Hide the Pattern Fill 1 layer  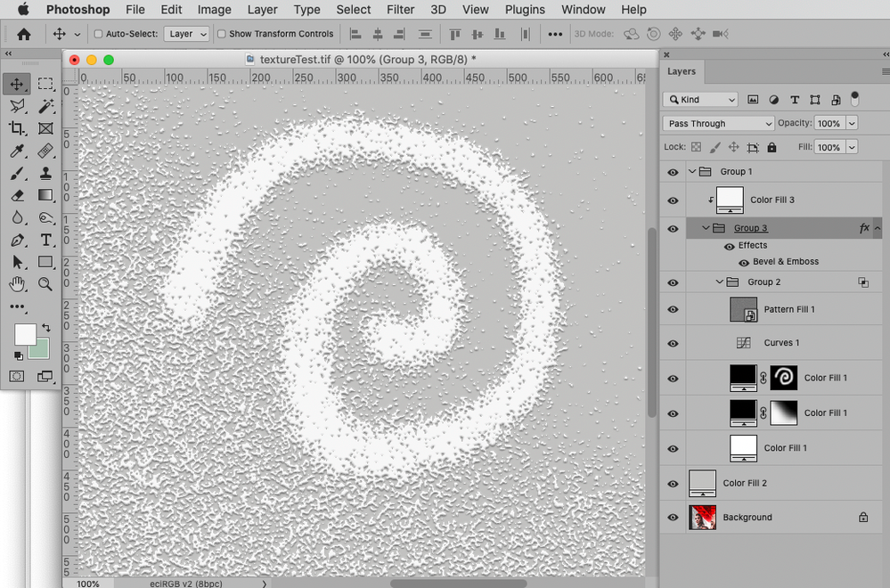click(x=673, y=310)
